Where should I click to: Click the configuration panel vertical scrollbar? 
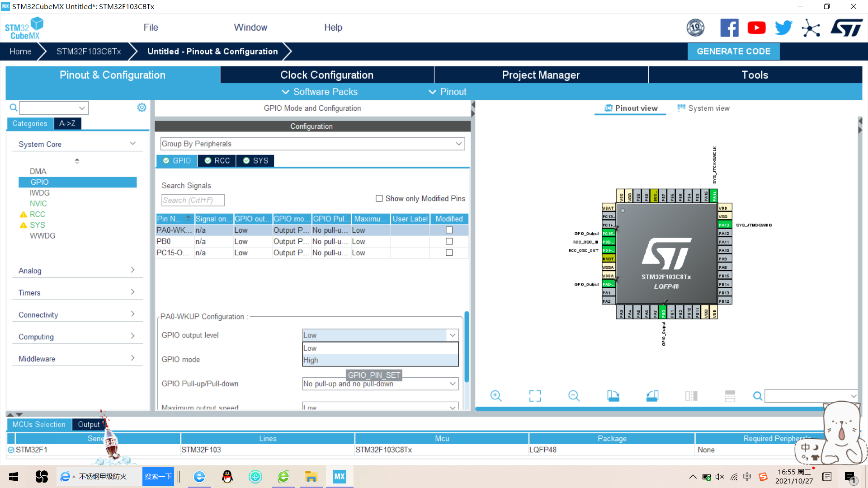(x=467, y=347)
